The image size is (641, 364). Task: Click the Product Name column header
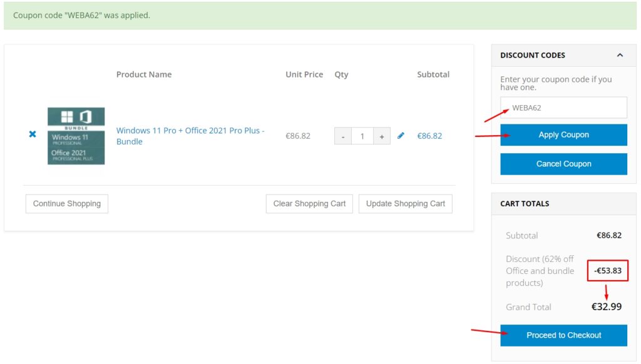[144, 74]
